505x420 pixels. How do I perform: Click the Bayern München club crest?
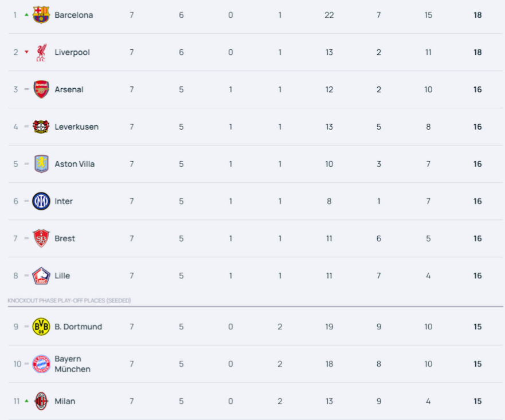[41, 364]
